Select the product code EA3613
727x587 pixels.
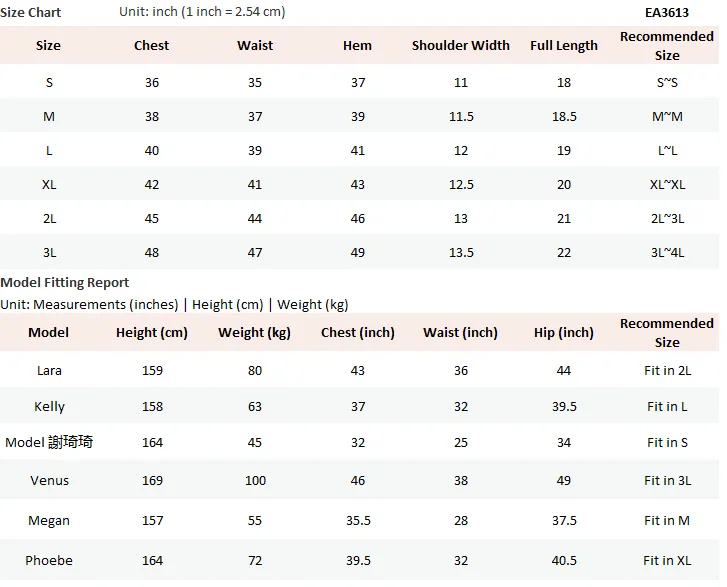coord(667,13)
